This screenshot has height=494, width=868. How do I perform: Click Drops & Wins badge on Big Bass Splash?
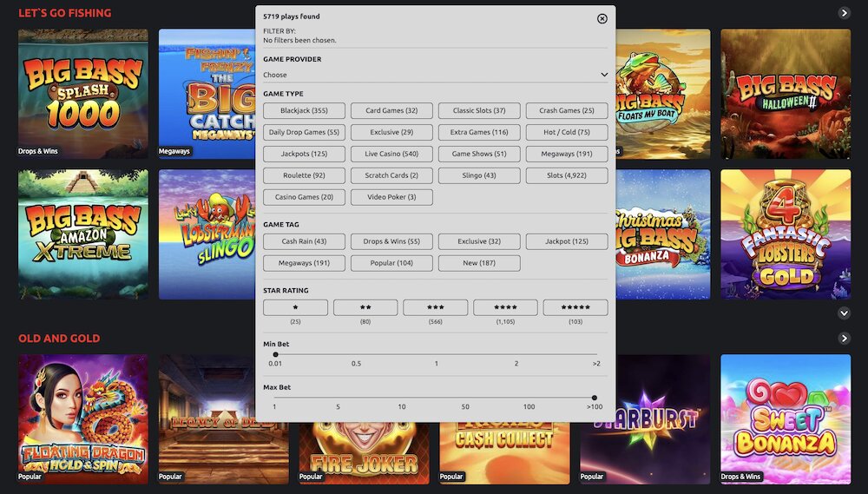point(37,151)
